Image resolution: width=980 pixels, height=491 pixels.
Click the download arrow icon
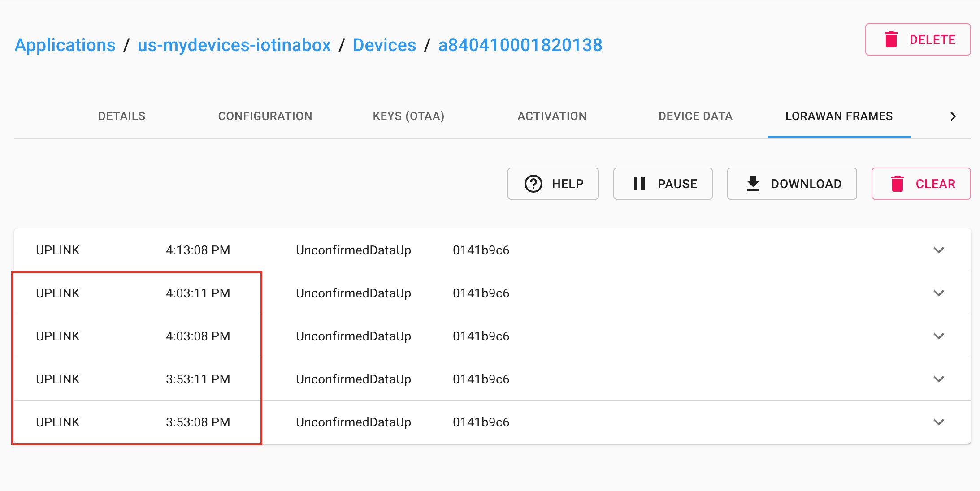coord(753,183)
